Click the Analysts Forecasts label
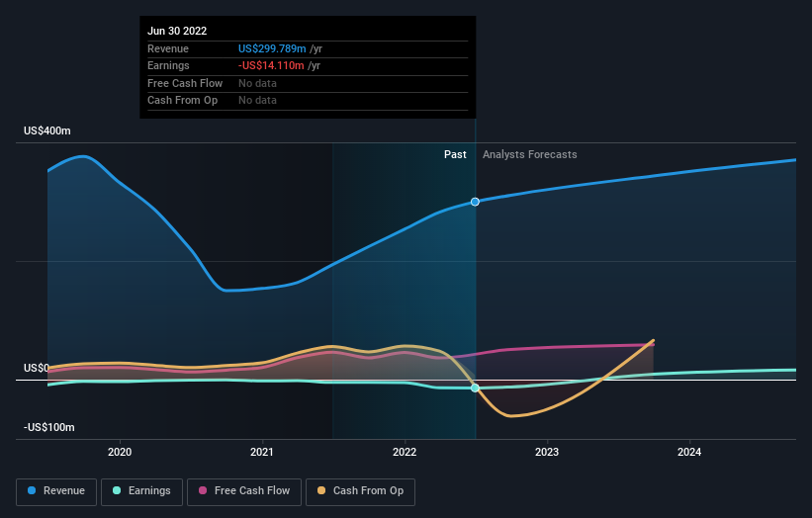The height and width of the screenshot is (518, 812). point(530,155)
